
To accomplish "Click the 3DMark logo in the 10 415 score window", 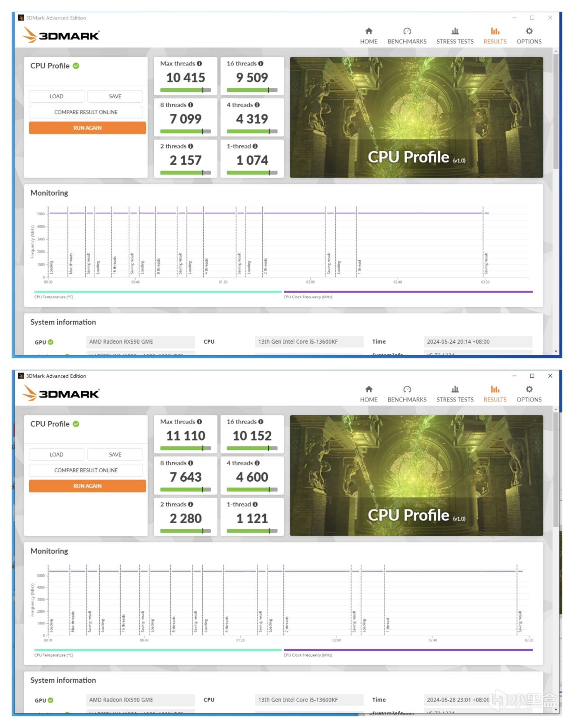I will coord(61,35).
